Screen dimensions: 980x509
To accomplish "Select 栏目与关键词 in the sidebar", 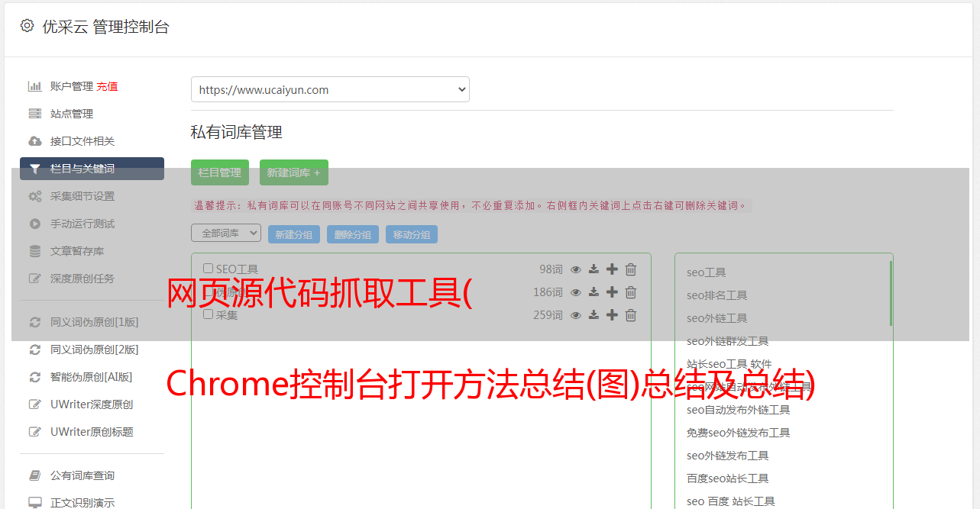I will click(x=92, y=169).
